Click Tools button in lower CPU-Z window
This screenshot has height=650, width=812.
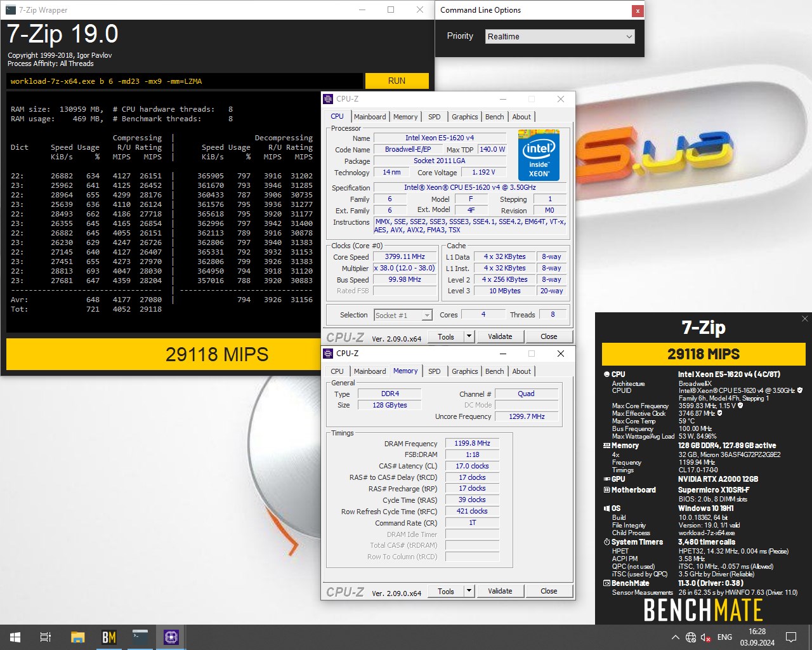click(446, 591)
